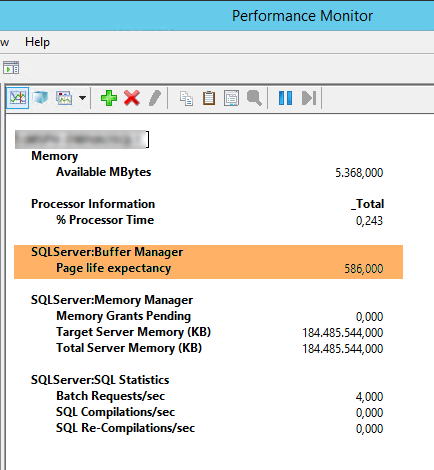Expand the graph type dropdown arrow
This screenshot has width=434, height=470.
tap(82, 98)
